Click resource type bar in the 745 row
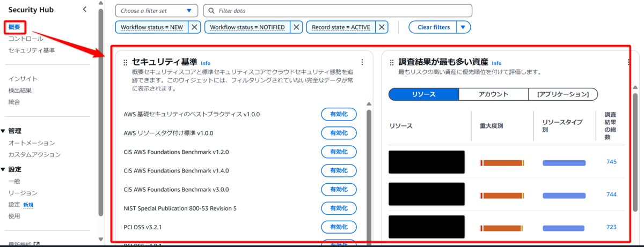The height and width of the screenshot is (247, 644). [x=564, y=163]
